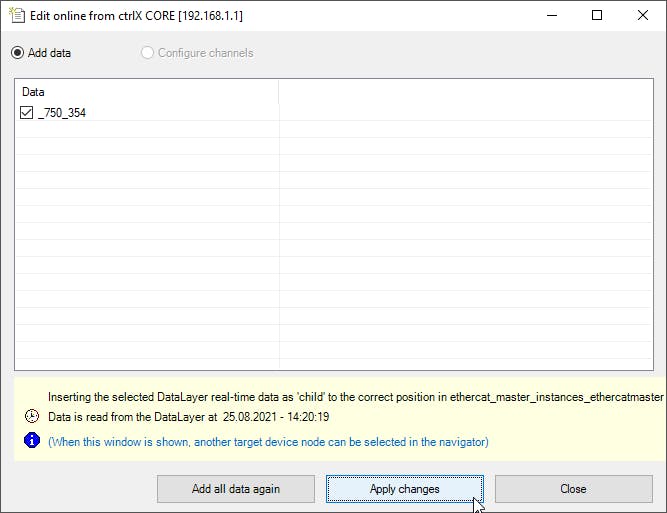
Task: Click the empty second column header area
Action: point(466,92)
